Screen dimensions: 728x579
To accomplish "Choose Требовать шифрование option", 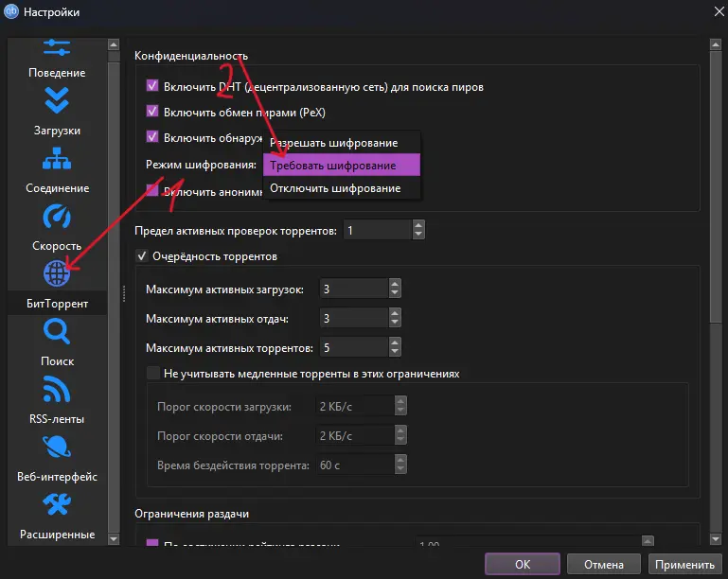I will (x=342, y=166).
